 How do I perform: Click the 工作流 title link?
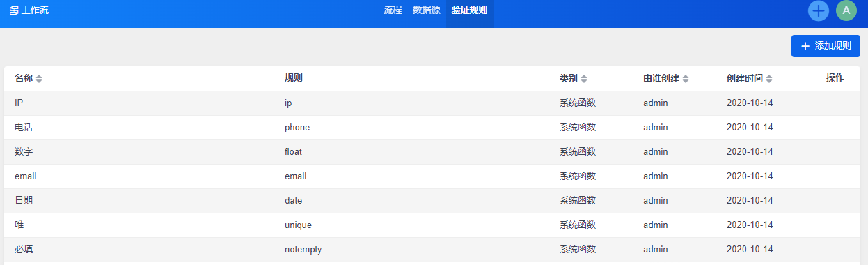[35, 10]
